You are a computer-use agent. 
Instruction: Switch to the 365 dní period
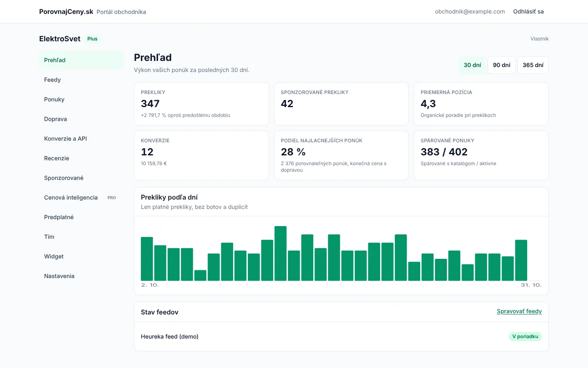point(533,65)
